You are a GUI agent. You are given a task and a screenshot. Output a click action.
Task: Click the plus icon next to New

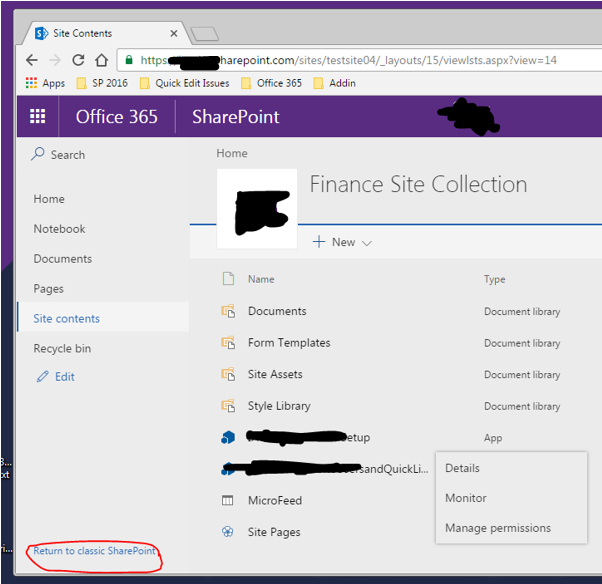[x=319, y=242]
